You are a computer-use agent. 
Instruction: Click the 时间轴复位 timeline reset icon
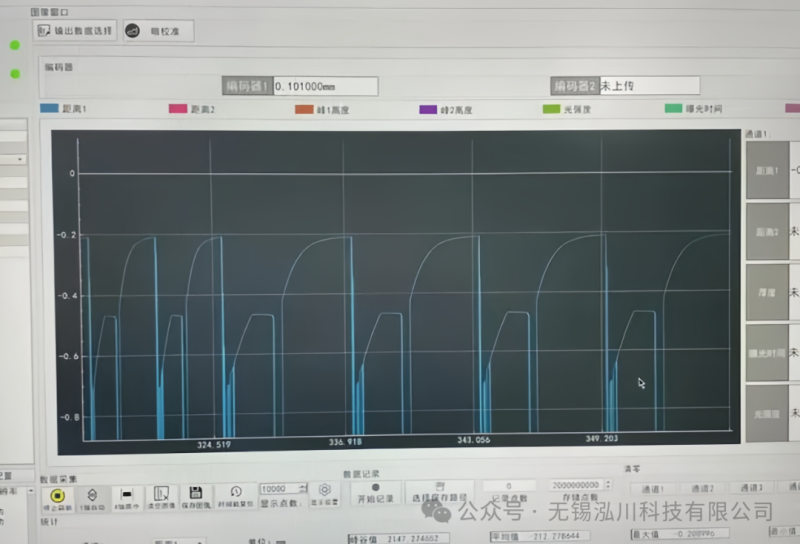coord(236,494)
